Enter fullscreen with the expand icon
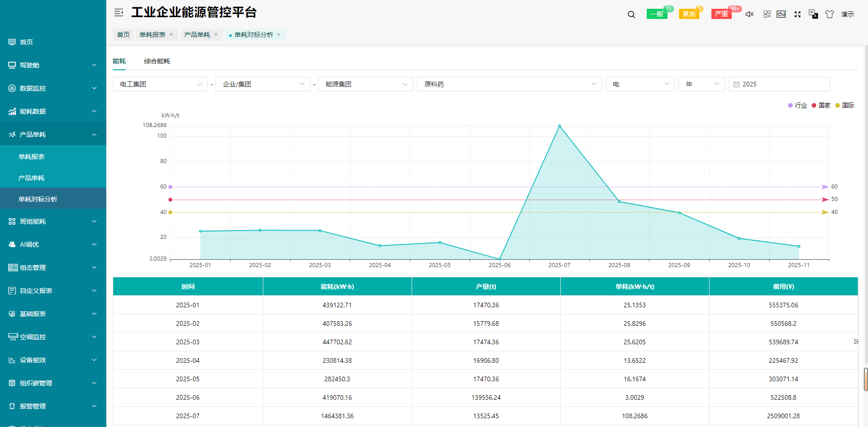 797,14
